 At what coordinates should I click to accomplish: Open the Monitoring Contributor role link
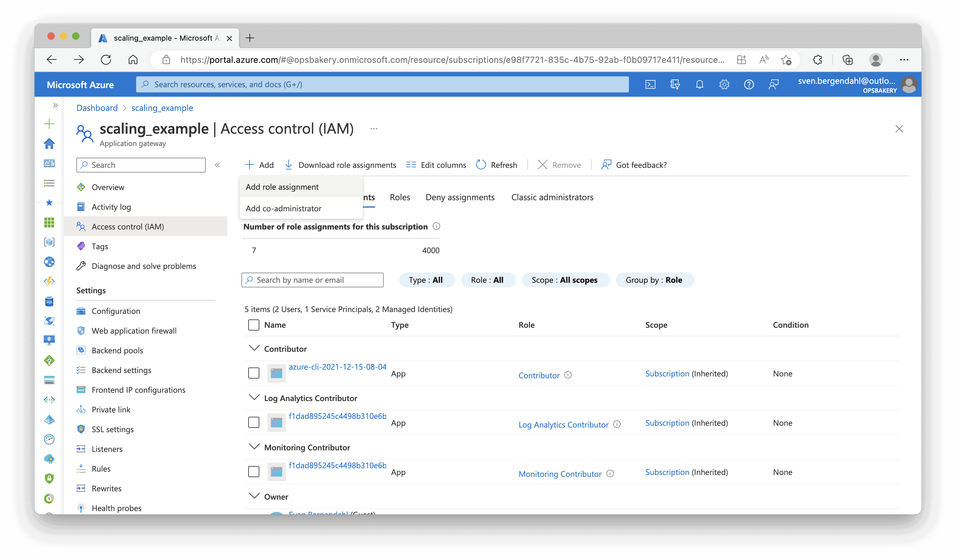[560, 473]
